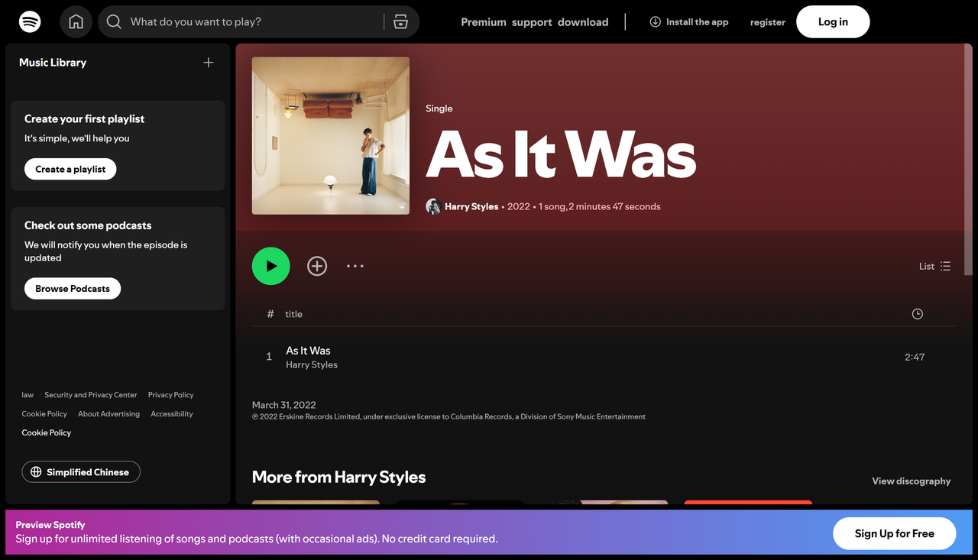Click the clock duration column icon

(918, 314)
